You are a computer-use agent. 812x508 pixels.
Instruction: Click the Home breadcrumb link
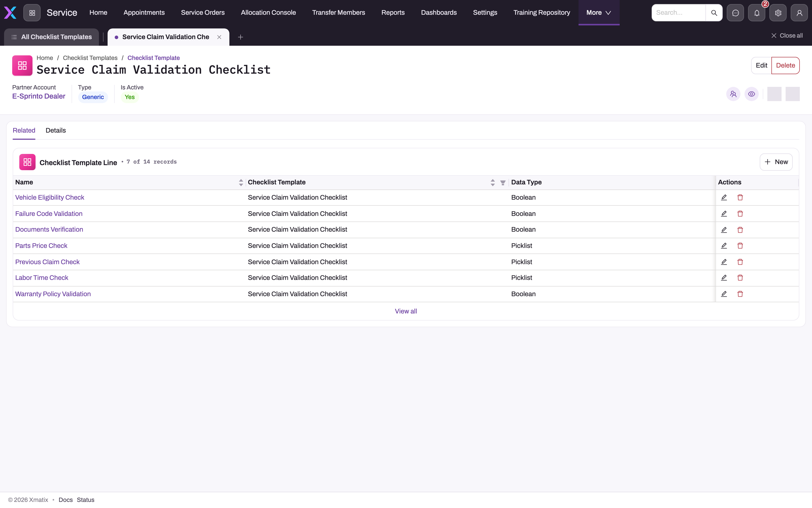click(x=45, y=58)
